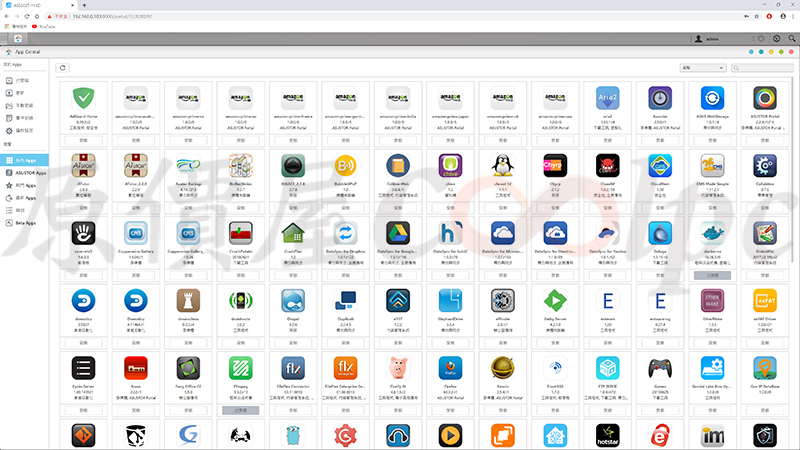Select the DataSync for hubiC icon

pyautogui.click(x=451, y=233)
